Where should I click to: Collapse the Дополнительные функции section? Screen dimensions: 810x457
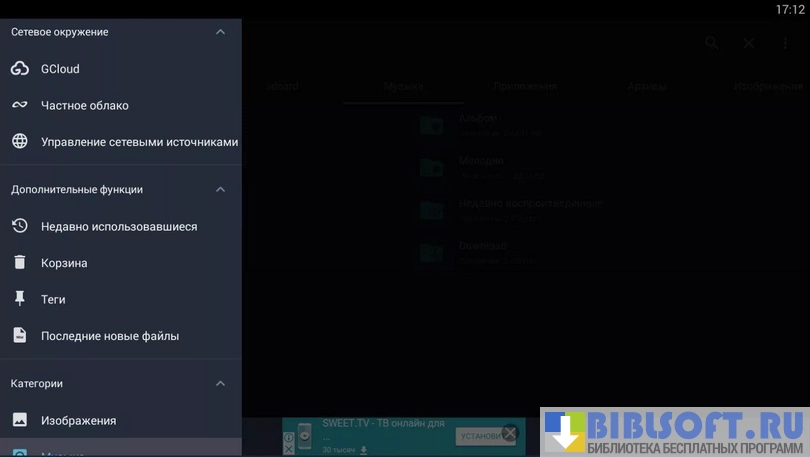click(220, 189)
